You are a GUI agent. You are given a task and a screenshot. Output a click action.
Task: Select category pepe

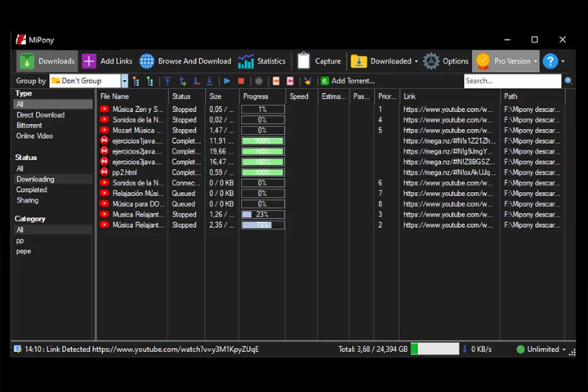click(23, 252)
